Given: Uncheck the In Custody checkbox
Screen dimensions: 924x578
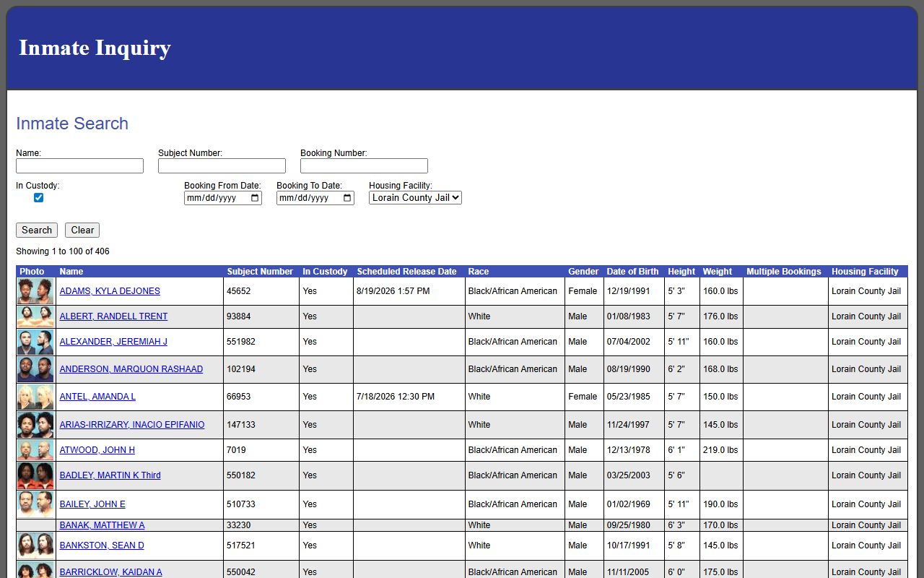Looking at the screenshot, I should click(39, 198).
